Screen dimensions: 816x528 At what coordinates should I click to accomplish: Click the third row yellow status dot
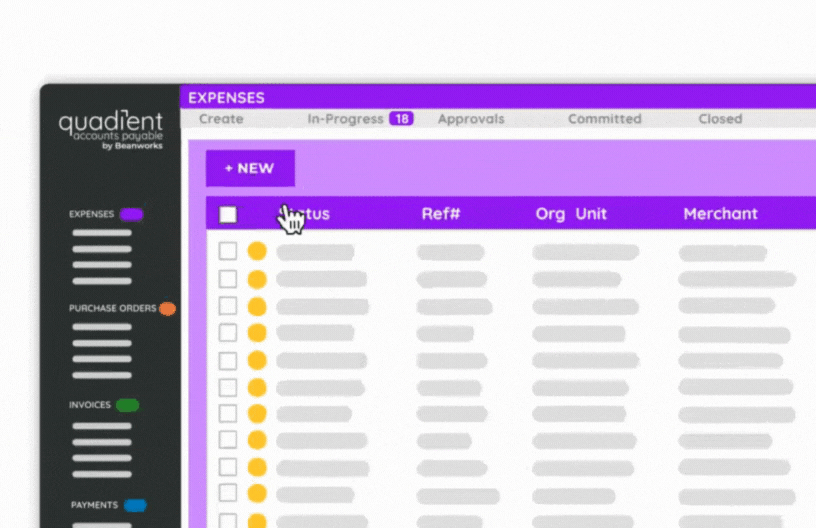tap(257, 306)
